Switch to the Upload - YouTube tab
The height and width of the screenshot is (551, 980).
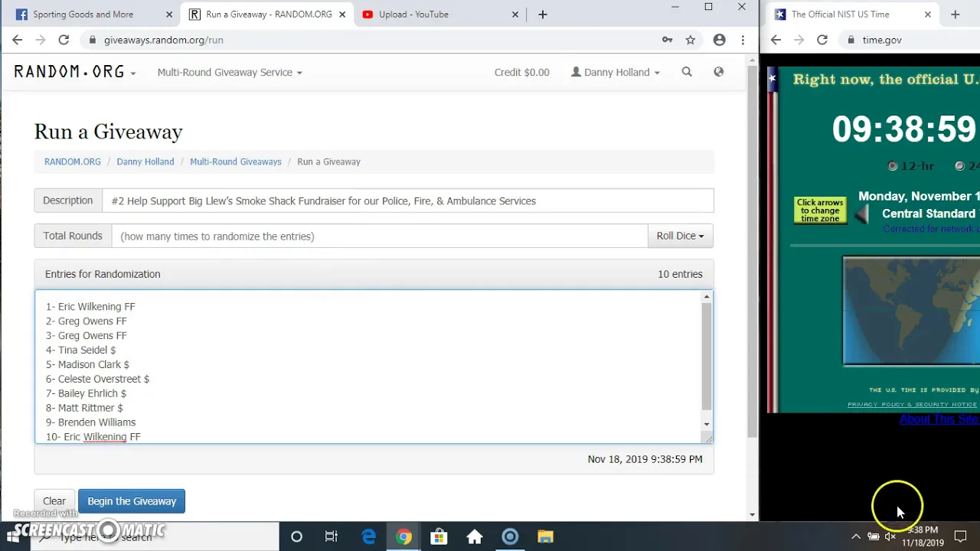click(442, 15)
